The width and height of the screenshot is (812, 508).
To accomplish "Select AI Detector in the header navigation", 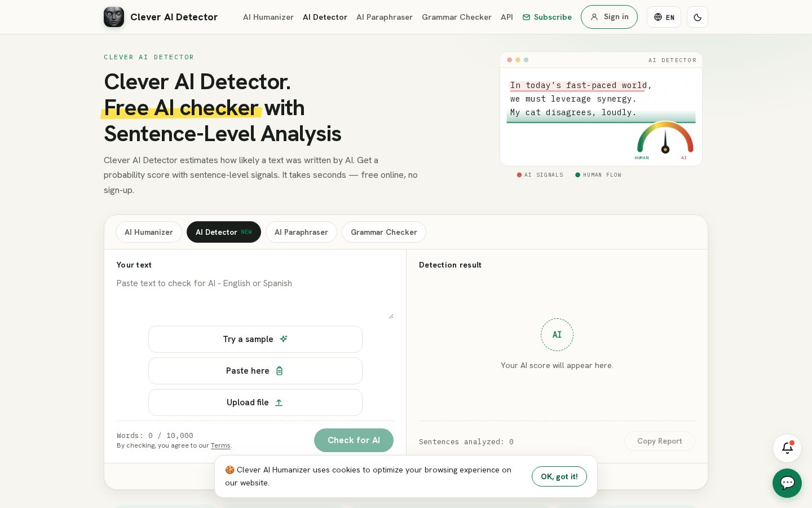I will click(x=325, y=17).
